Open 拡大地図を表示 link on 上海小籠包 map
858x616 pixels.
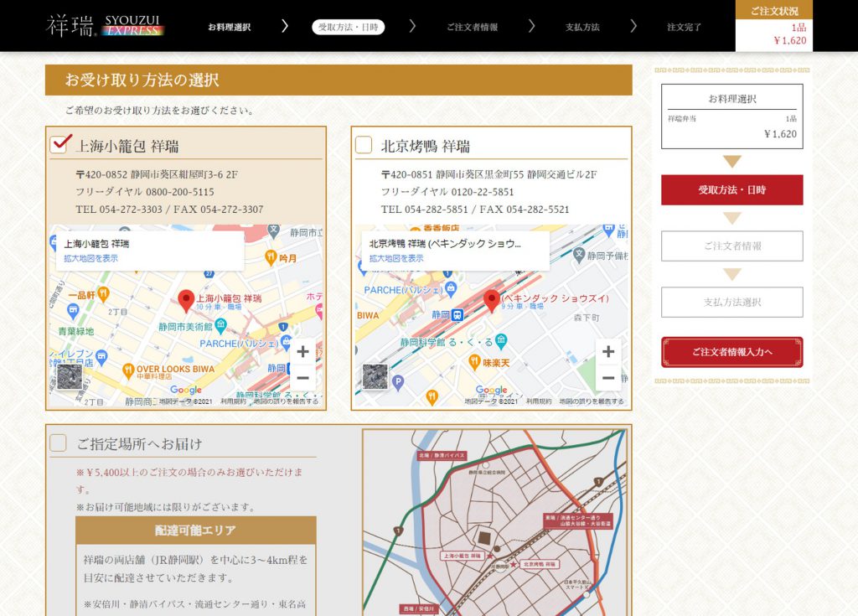point(90,258)
